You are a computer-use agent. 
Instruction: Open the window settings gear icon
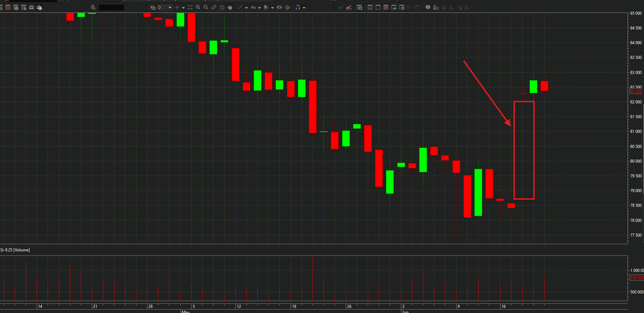point(402,8)
